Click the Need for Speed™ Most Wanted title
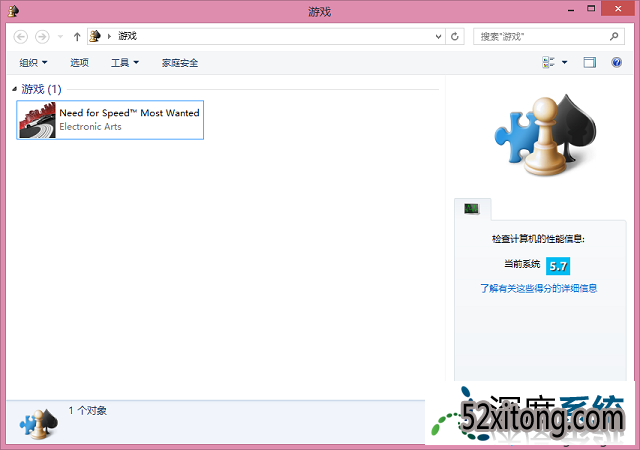The image size is (640, 450). coord(129,113)
